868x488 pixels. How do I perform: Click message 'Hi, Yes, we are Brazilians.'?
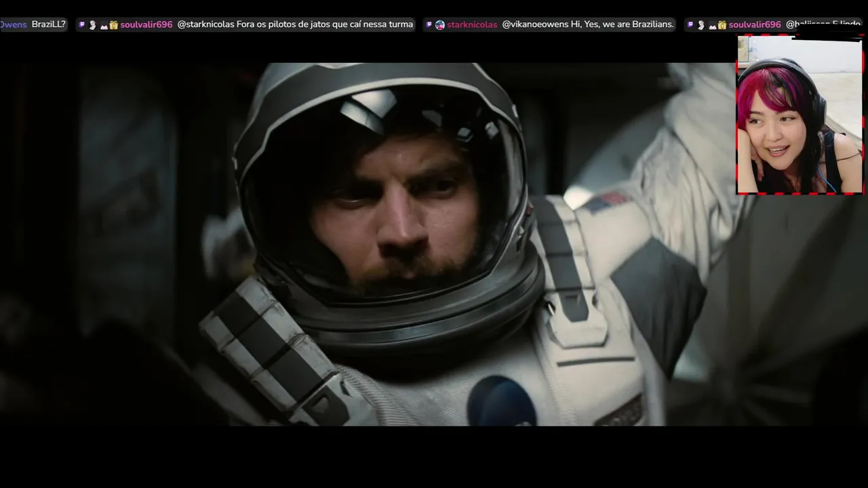(621, 24)
